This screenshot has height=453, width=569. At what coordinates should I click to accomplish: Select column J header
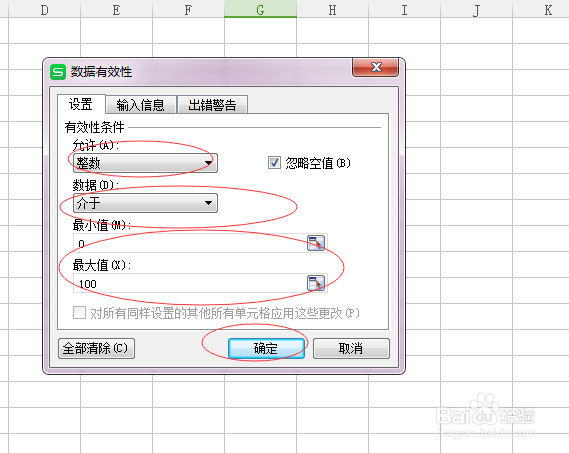pos(476,9)
